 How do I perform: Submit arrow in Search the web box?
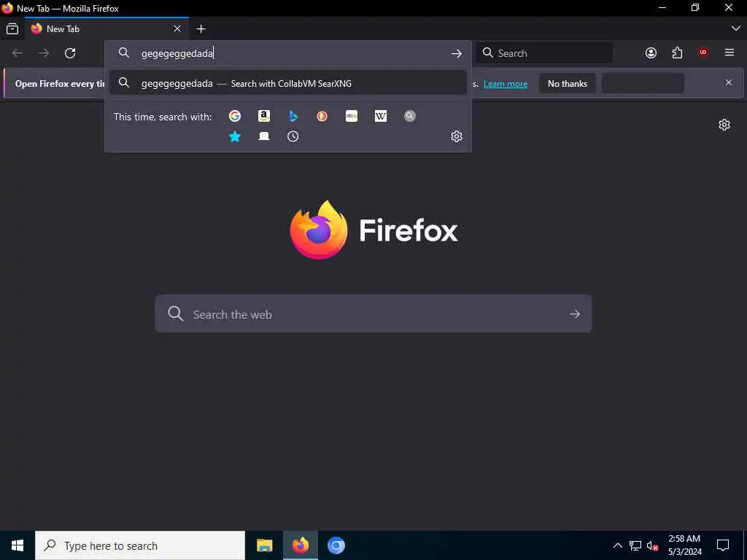[575, 314]
